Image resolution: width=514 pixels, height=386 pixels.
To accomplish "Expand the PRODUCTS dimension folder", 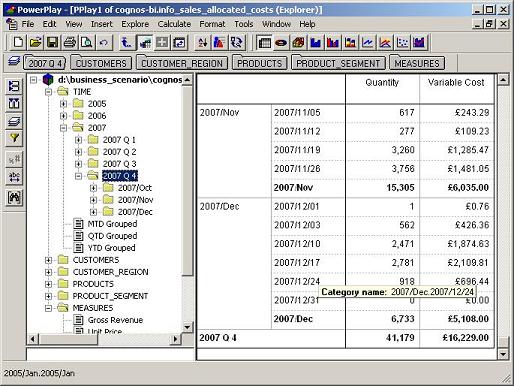I will pos(48,284).
